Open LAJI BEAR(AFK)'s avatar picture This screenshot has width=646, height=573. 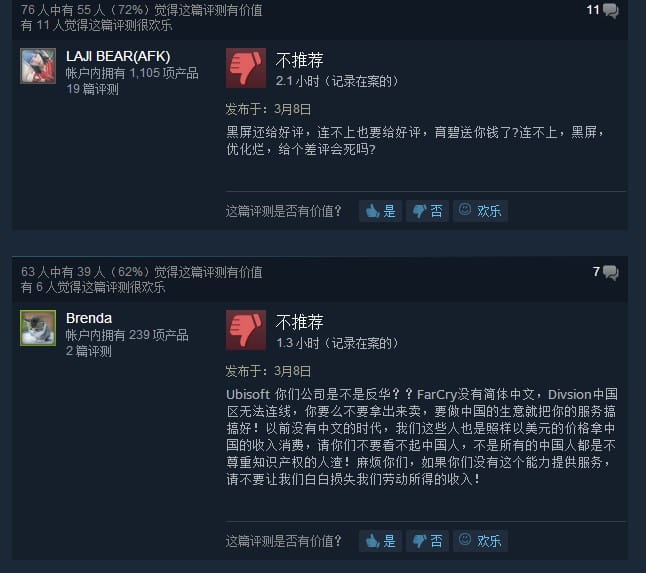38,66
